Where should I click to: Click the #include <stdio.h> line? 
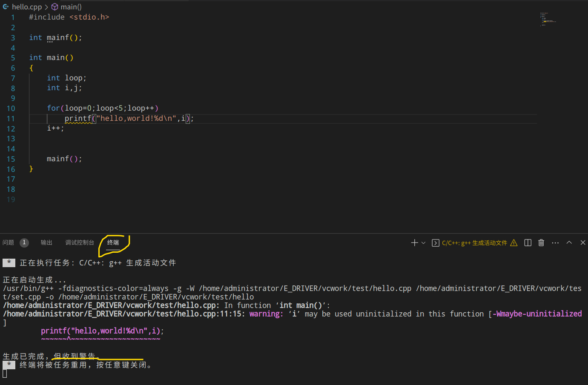(69, 17)
